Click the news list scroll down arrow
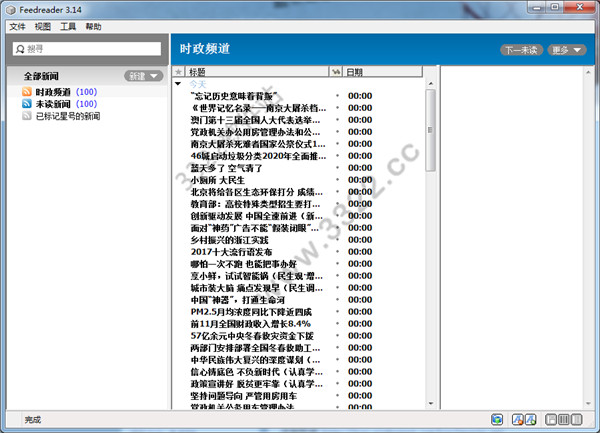600x433 pixels. pos(431,403)
